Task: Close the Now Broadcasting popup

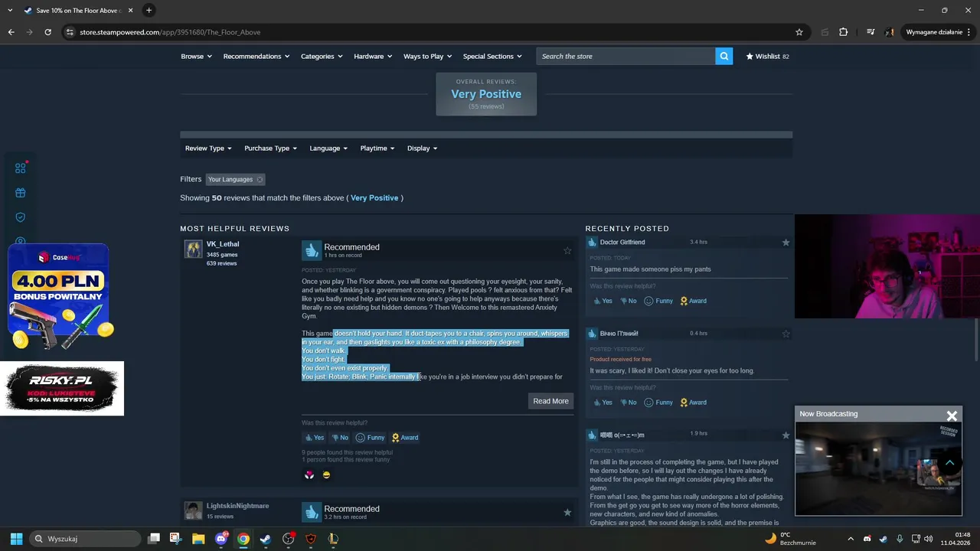Action: click(952, 416)
